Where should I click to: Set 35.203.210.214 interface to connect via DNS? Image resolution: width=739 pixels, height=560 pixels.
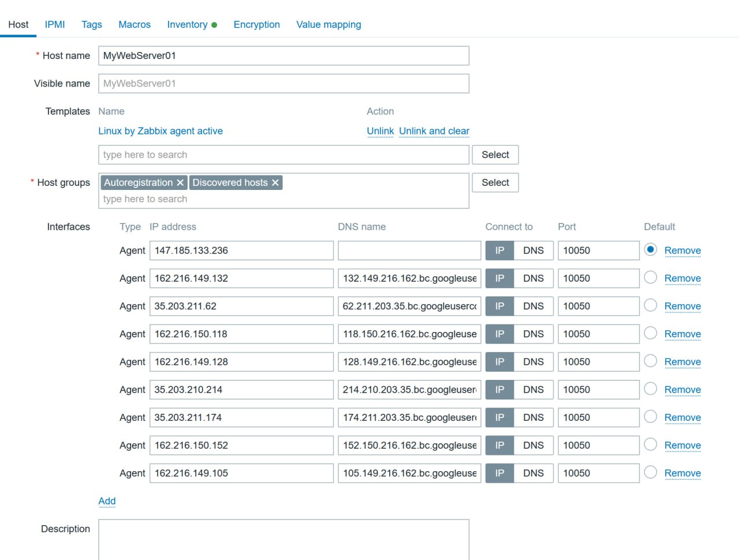533,390
